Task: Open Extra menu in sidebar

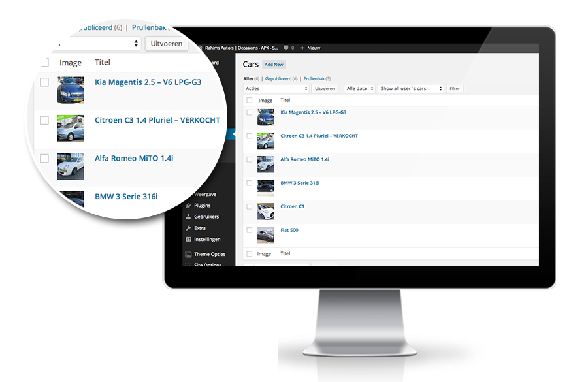Action: [199, 228]
